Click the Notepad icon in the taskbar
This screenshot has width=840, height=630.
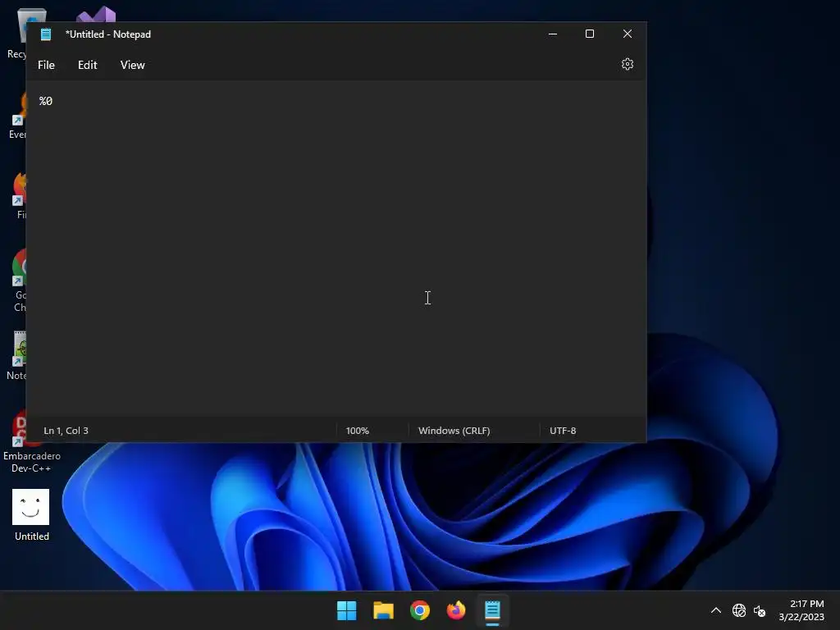click(492, 610)
